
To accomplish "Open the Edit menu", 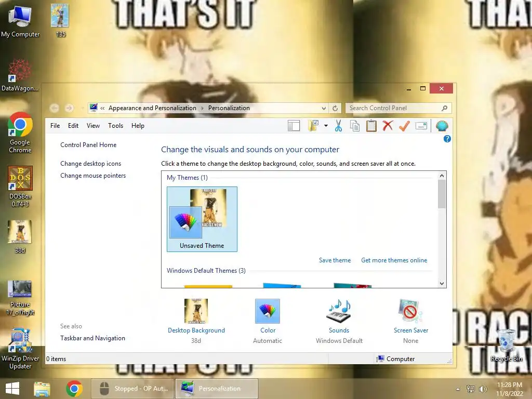I will [x=73, y=126].
